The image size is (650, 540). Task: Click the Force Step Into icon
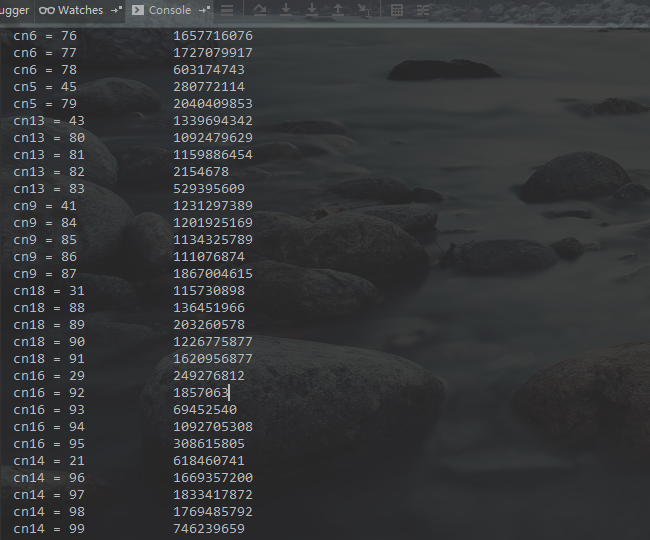pyautogui.click(x=312, y=10)
